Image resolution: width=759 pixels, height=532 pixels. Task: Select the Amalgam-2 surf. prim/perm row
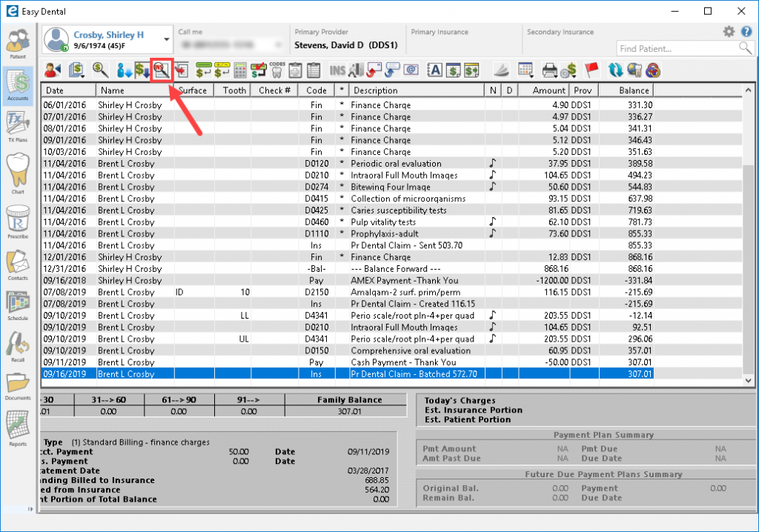point(348,292)
